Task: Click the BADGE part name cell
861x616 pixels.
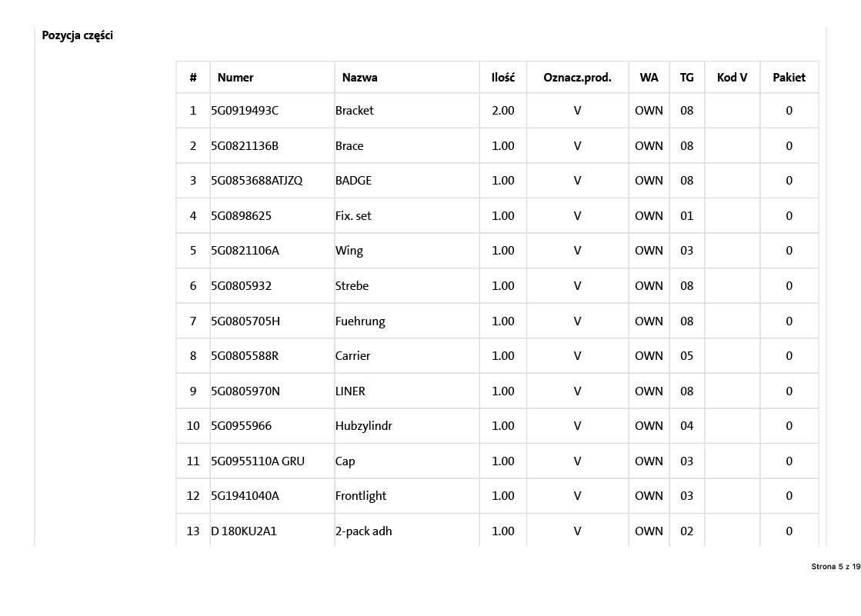Action: pyautogui.click(x=353, y=181)
